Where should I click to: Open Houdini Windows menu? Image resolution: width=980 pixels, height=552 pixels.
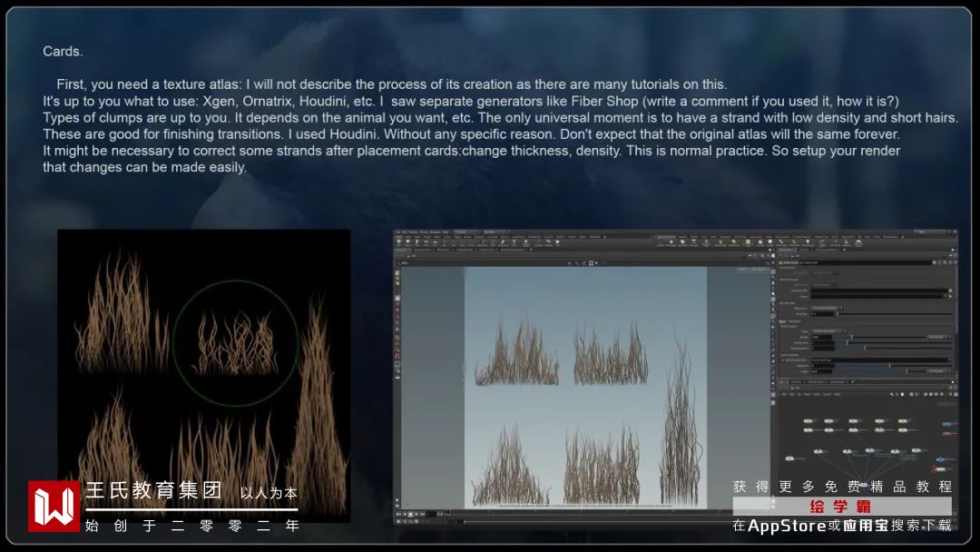435,232
